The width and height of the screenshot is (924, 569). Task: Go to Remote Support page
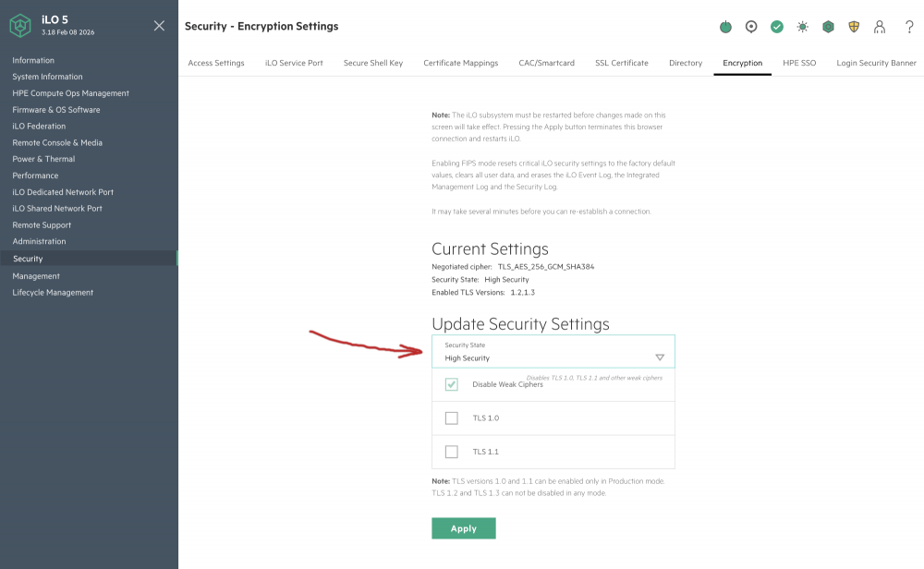[x=42, y=225]
